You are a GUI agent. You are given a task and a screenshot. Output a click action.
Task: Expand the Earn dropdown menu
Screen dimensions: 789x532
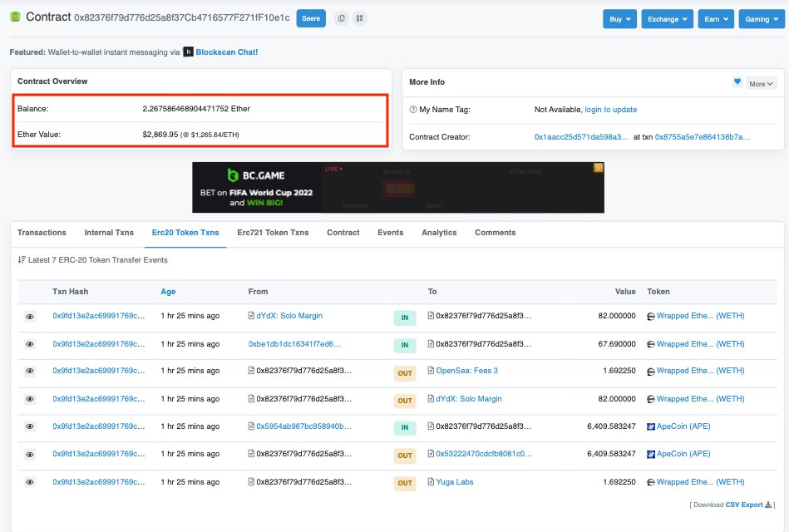[x=716, y=19]
